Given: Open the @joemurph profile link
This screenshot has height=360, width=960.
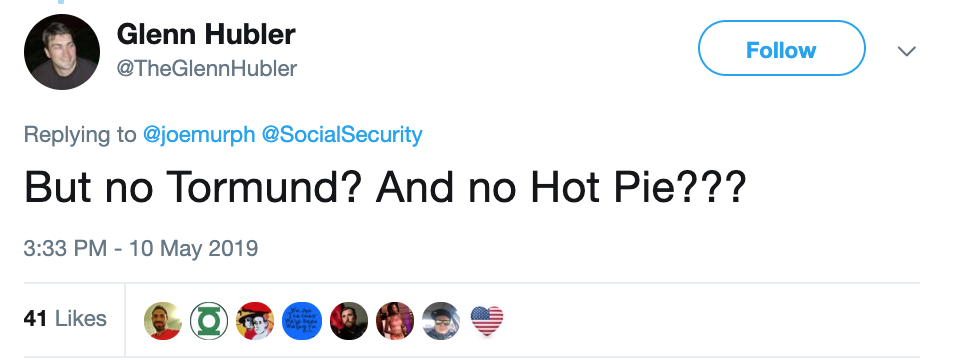Looking at the screenshot, I should point(198,135).
